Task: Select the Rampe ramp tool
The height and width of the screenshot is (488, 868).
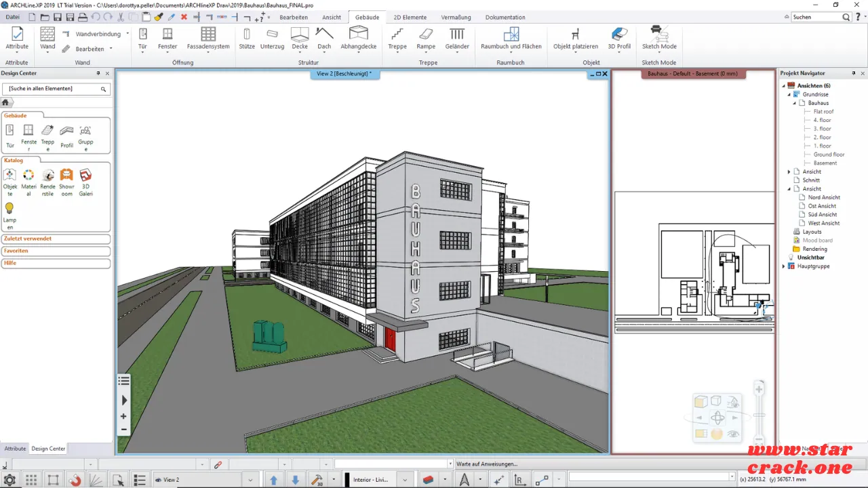Action: [x=426, y=38]
